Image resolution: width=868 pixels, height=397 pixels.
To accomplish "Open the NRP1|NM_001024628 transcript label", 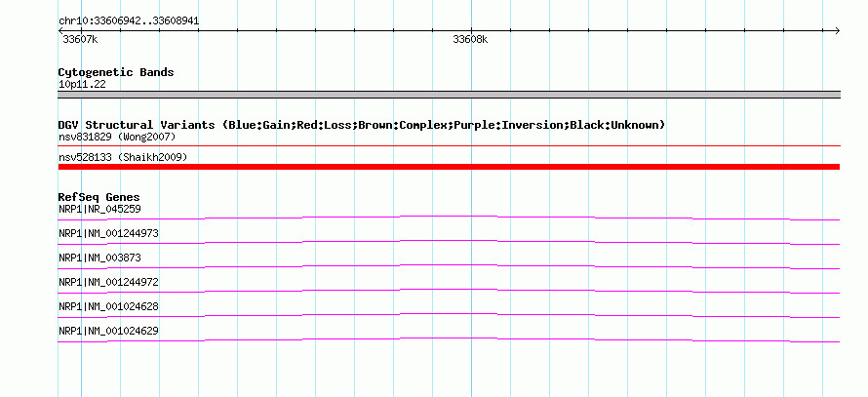I will point(108,306).
